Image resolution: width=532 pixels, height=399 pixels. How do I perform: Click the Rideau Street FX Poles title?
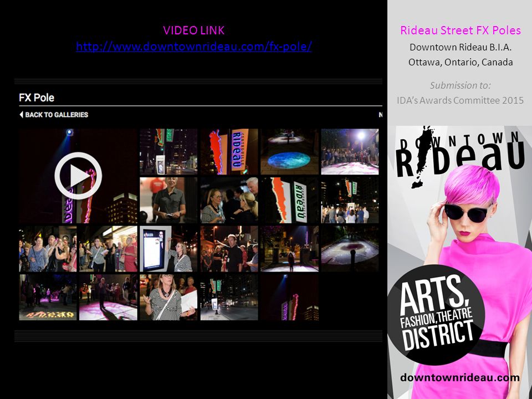461,30
